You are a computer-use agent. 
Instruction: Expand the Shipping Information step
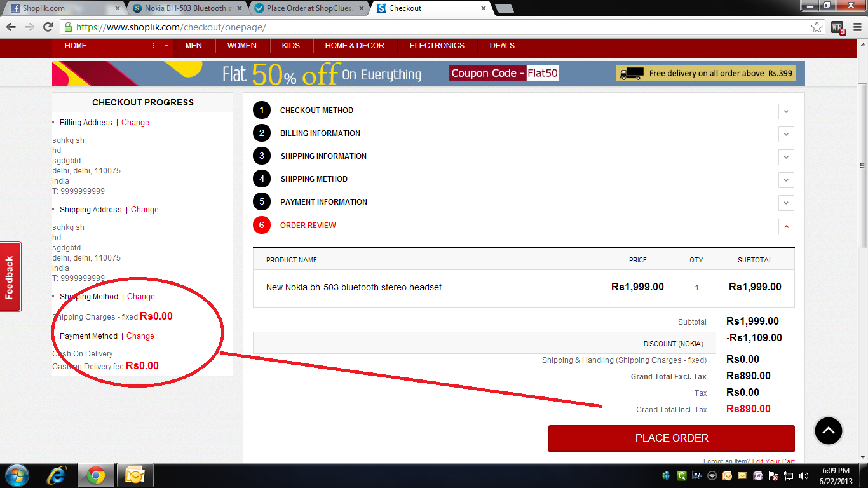(786, 157)
